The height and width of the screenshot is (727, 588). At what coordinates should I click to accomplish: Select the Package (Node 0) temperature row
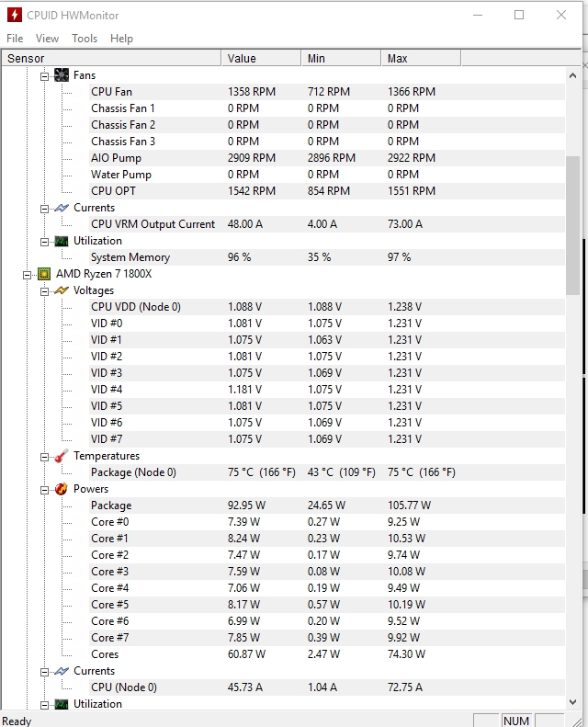click(133, 472)
